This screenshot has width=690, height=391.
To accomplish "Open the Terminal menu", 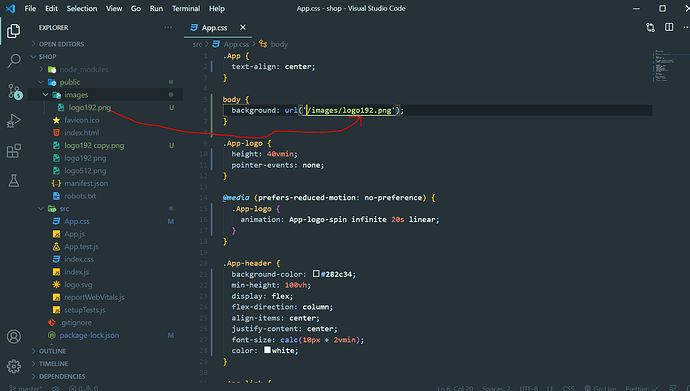I will [186, 8].
